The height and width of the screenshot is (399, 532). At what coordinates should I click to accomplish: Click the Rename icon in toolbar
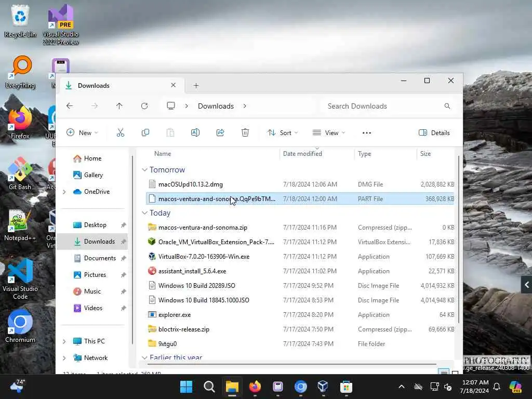pyautogui.click(x=195, y=132)
